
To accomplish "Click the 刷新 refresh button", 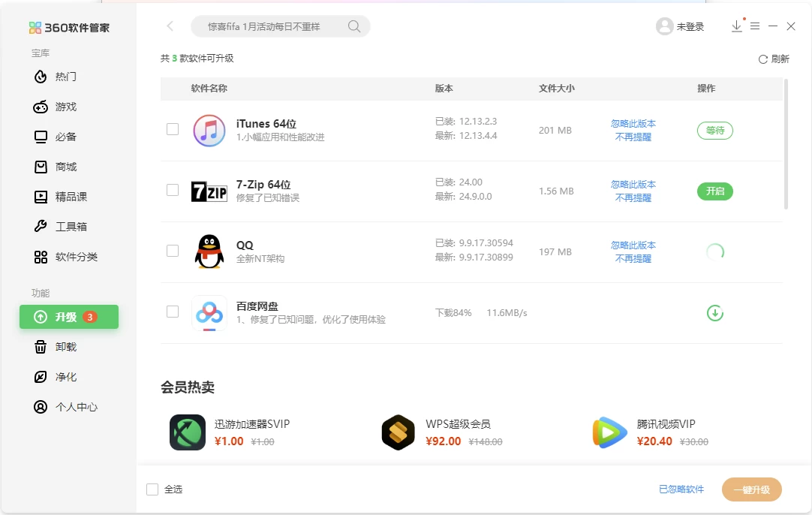I will pos(774,59).
